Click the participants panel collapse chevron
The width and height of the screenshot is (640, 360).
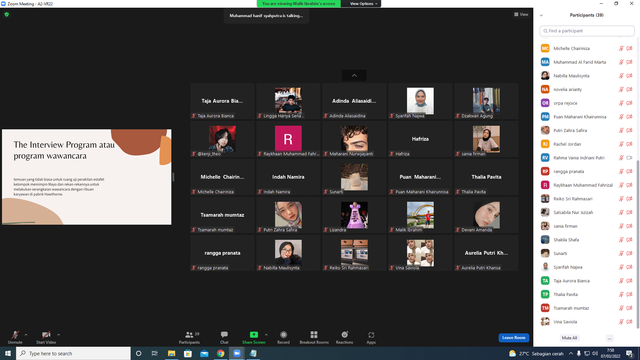click(541, 15)
